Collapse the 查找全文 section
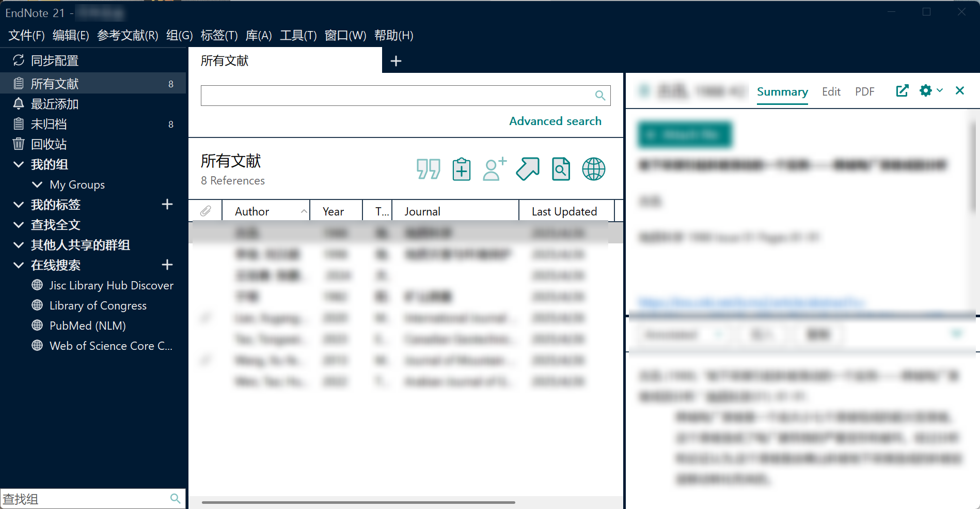Viewport: 980px width, 509px height. pyautogui.click(x=19, y=225)
